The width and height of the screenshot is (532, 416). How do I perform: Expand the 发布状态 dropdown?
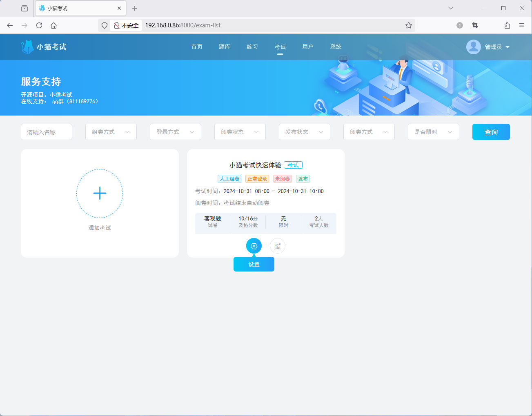point(304,131)
